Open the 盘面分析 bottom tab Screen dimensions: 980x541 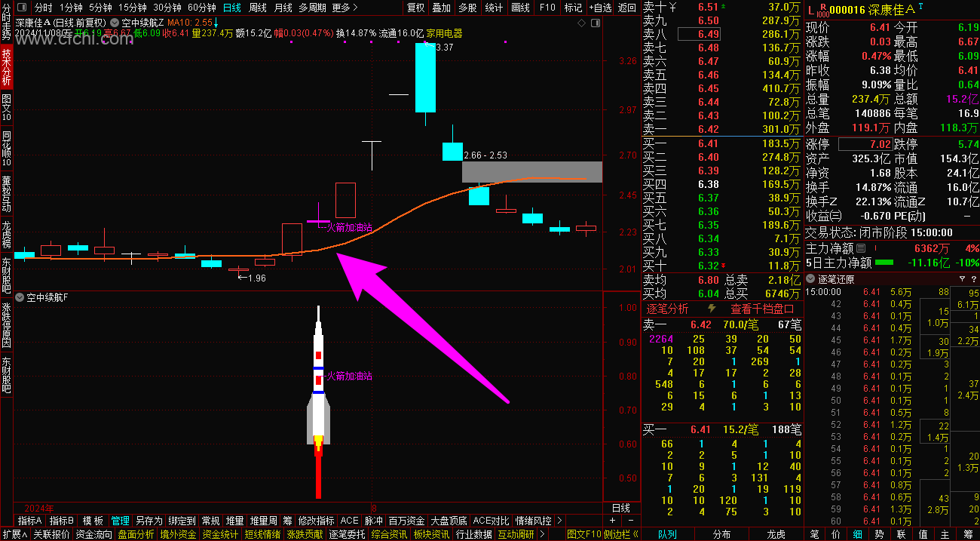tap(136, 534)
